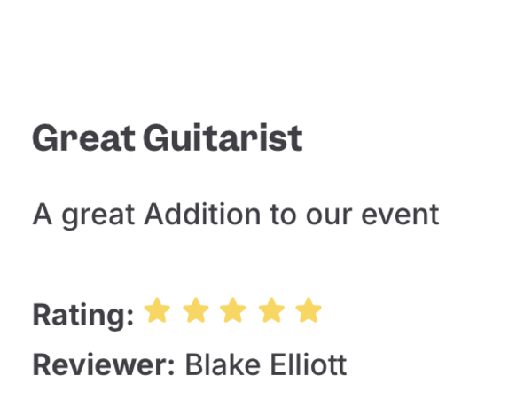
Task: Click the capital A starting the description
Action: click(x=43, y=214)
